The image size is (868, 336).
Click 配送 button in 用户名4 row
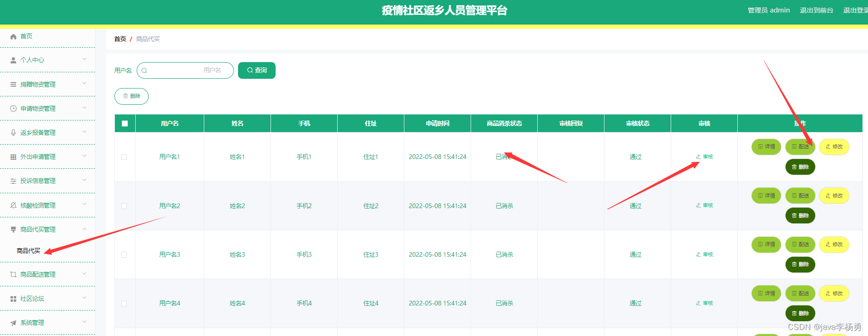(800, 293)
